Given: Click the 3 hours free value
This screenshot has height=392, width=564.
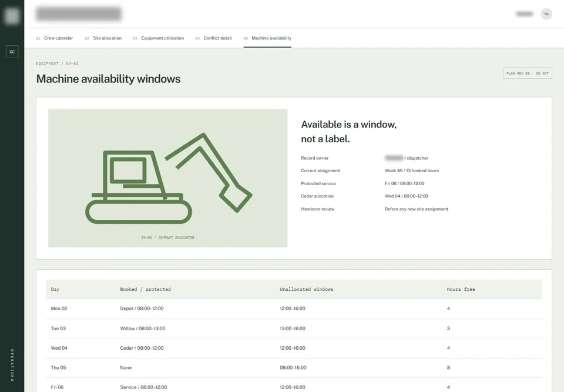Looking at the screenshot, I should 448,329.
